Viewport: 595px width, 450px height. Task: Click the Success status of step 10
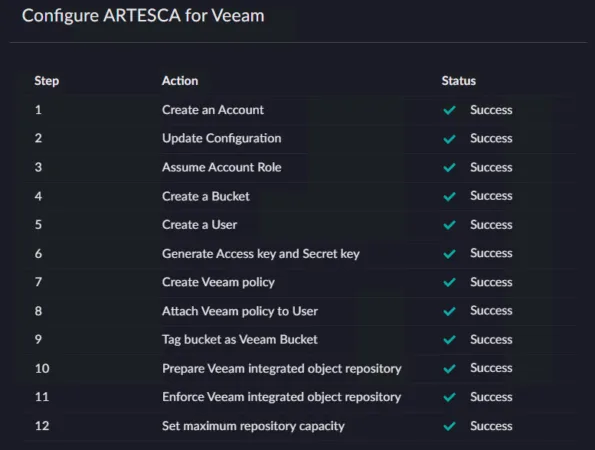pyautogui.click(x=491, y=368)
